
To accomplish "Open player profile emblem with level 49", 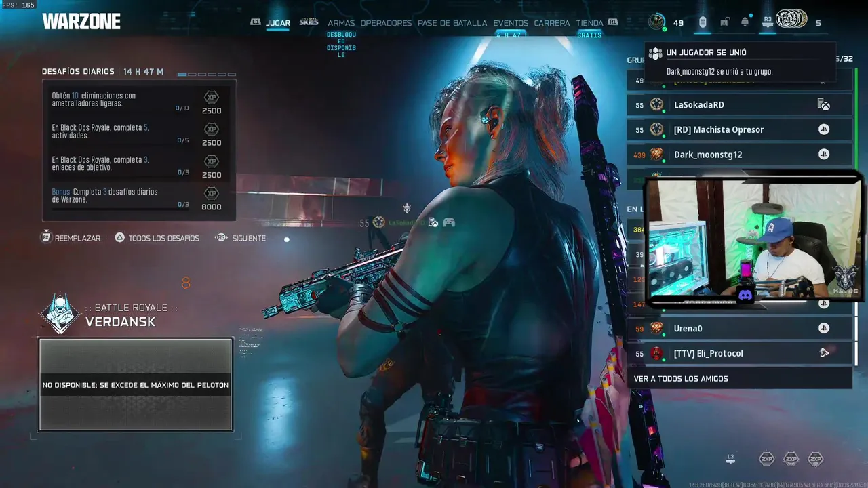I will pos(656,22).
